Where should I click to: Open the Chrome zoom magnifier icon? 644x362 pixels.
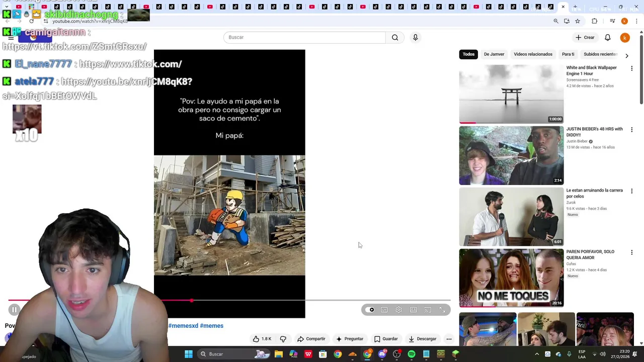coord(556,21)
